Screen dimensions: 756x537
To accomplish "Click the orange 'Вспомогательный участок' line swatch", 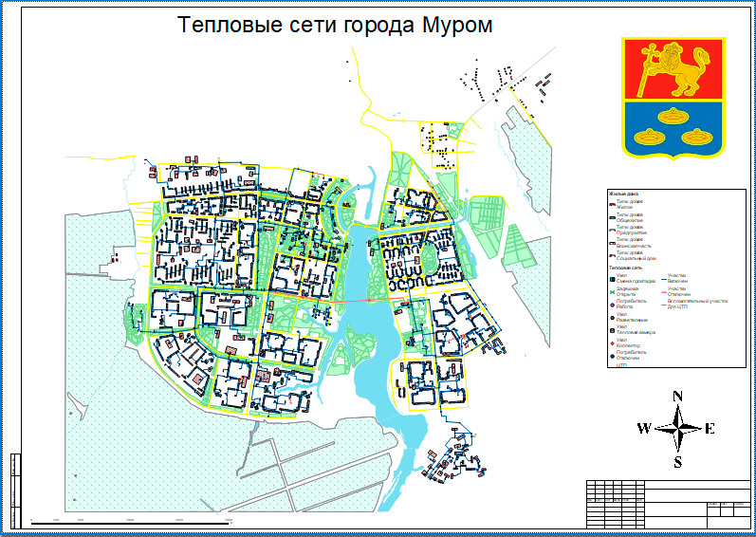I will (x=663, y=305).
